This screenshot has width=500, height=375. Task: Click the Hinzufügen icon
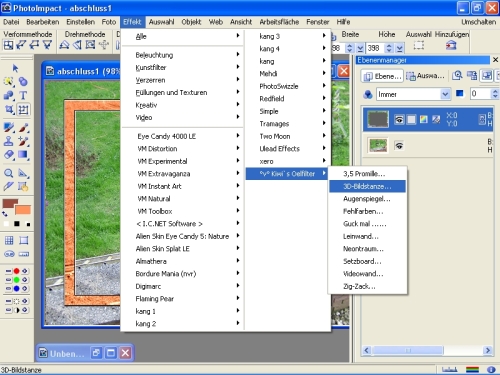click(x=451, y=45)
